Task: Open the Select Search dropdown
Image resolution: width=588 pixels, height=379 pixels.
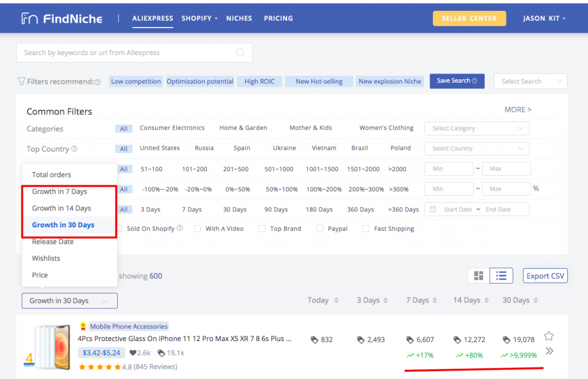Action: click(531, 82)
